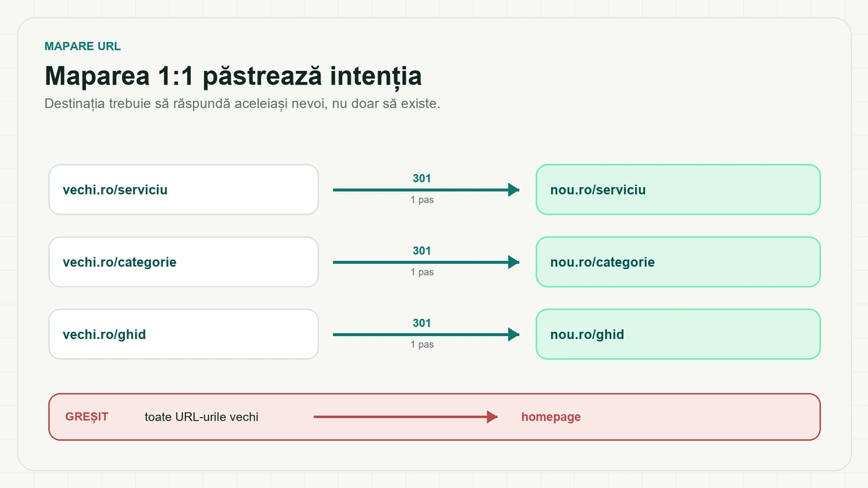Click the MAPARE URL heading label
The width and height of the screenshot is (868, 488).
pos(82,46)
